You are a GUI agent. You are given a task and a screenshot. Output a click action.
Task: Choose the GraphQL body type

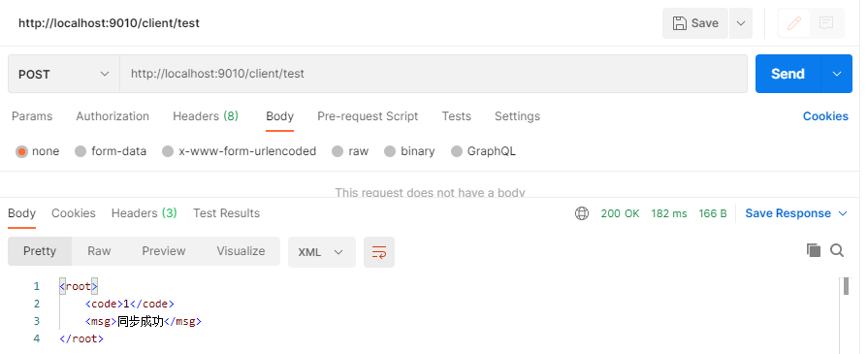(x=484, y=151)
